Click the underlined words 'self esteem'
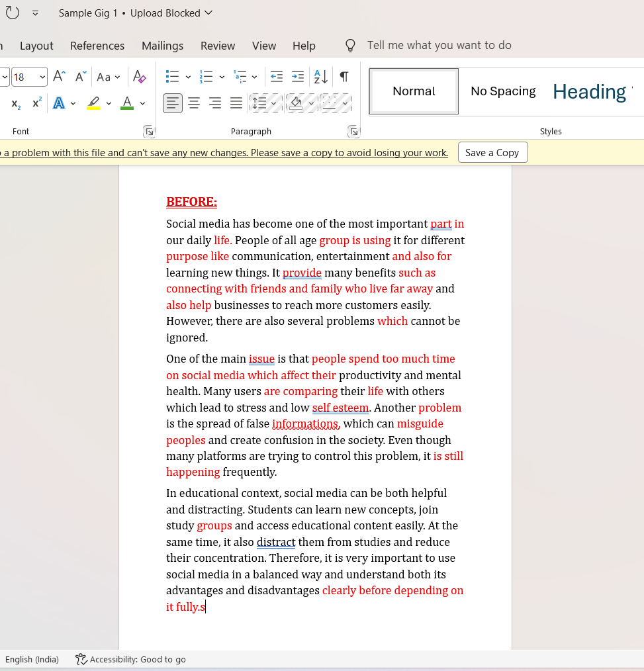The image size is (644, 671). (340, 408)
